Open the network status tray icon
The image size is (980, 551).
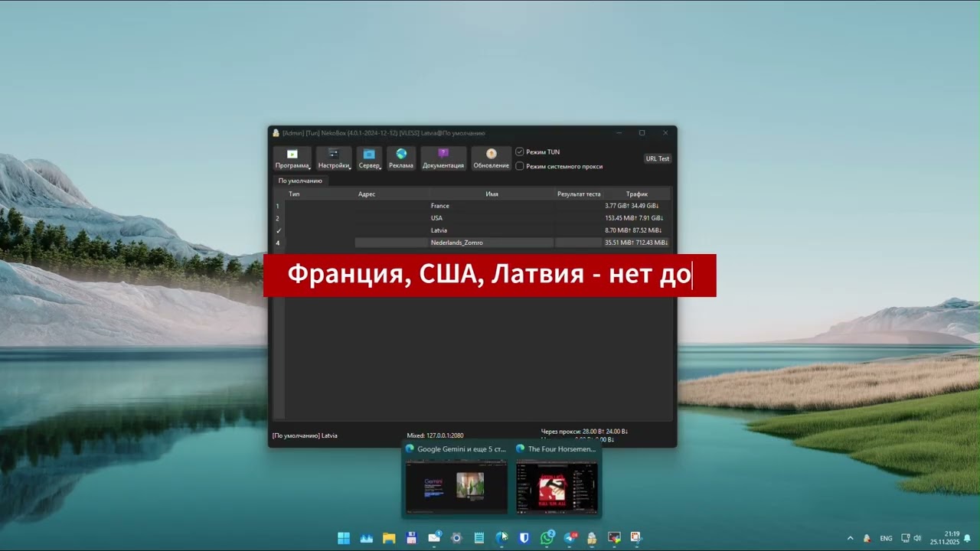[905, 538]
